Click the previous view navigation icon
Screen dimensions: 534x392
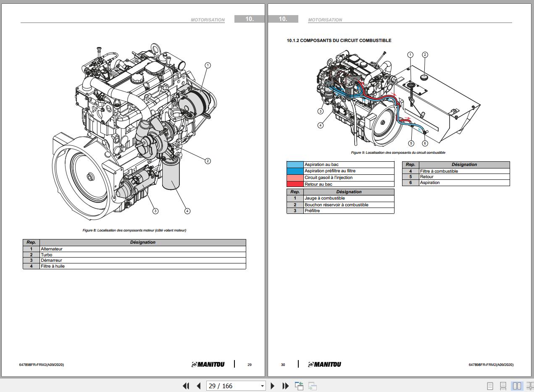(299, 386)
